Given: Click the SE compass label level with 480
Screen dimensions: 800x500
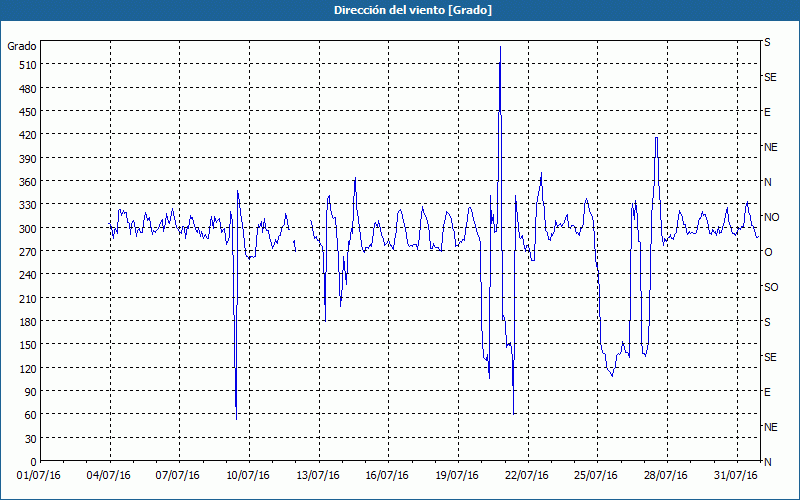Looking at the screenshot, I should pyautogui.click(x=770, y=77).
